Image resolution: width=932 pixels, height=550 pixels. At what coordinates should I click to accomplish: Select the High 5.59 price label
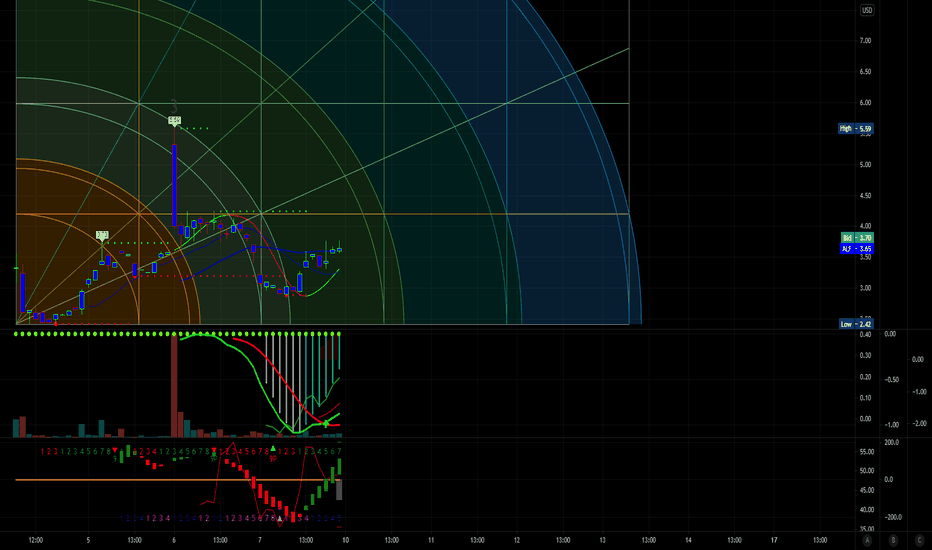coord(855,128)
